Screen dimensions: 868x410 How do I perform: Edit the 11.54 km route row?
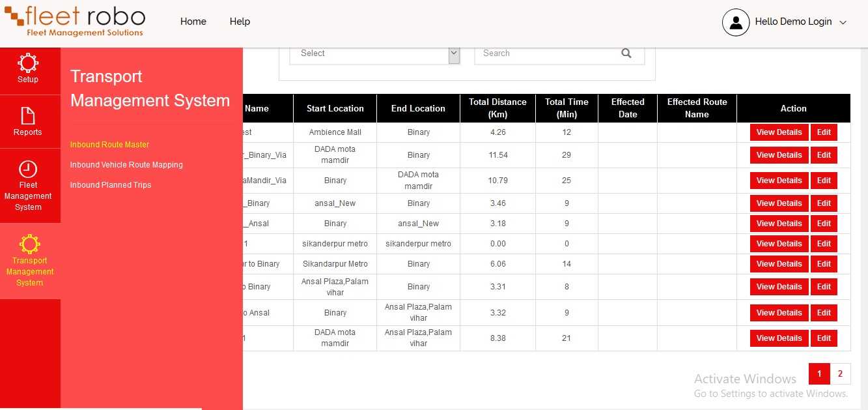pos(824,155)
